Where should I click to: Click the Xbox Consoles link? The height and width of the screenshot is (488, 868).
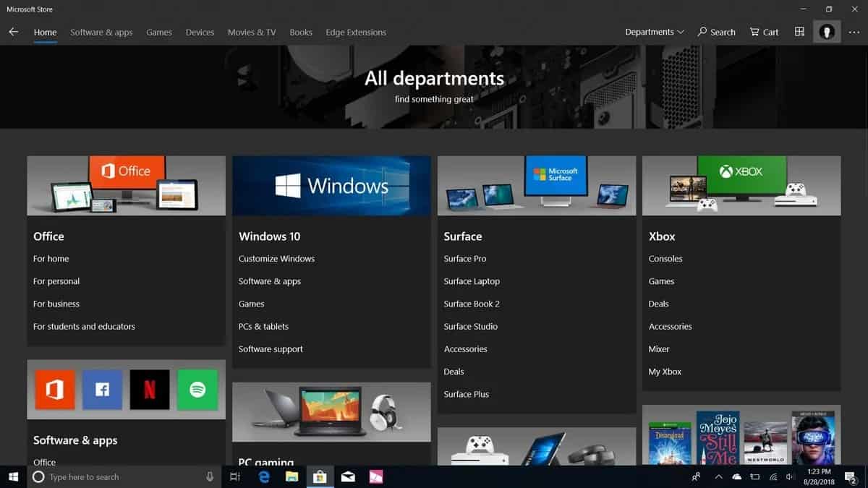[x=665, y=258]
